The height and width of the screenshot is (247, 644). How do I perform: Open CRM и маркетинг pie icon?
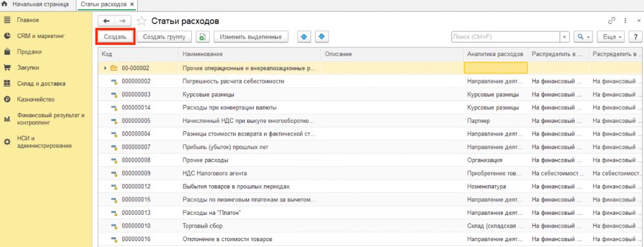tap(6, 35)
